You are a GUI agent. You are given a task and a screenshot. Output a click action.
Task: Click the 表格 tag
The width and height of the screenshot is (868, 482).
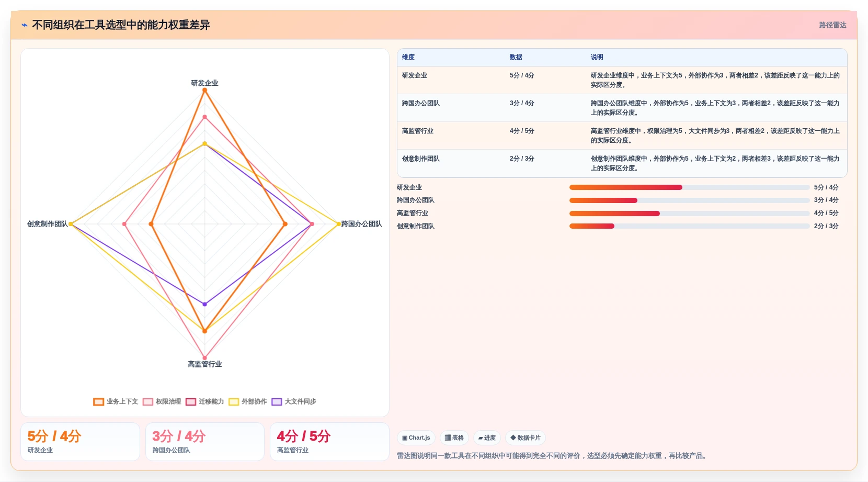[x=454, y=438]
